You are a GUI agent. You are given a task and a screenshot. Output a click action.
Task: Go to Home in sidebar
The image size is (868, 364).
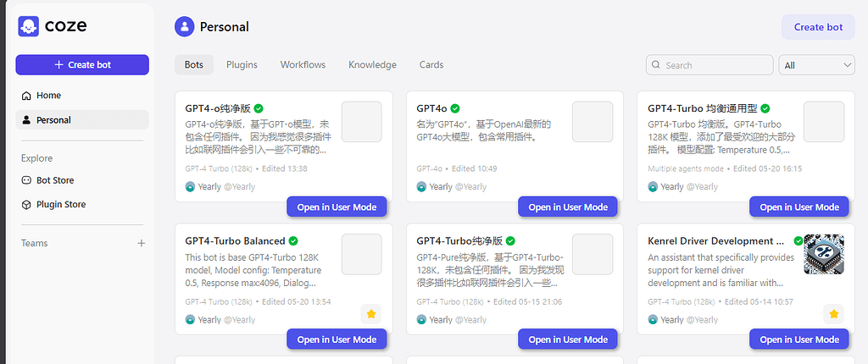point(82,96)
